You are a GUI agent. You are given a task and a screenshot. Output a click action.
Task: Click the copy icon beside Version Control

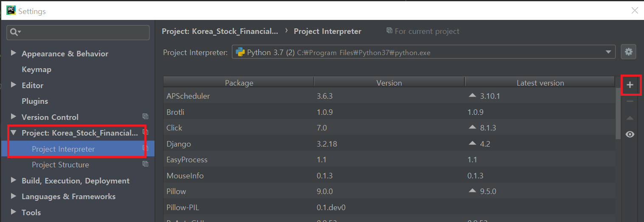[145, 117]
